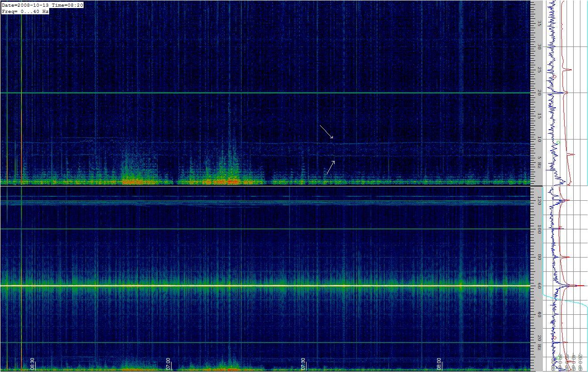Click the -20 dB amplitude label
Viewport: 588px width, 372px height.
[581, 363]
